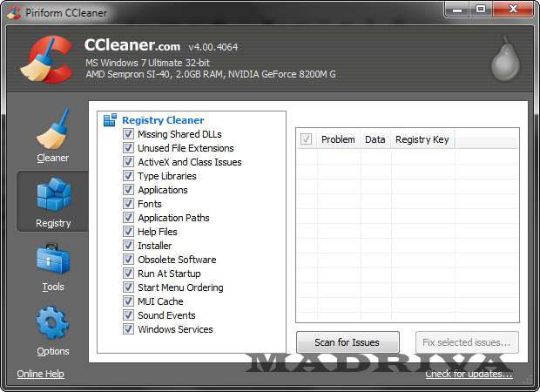Switch to the Tools tab label
540x392 pixels.
(53, 287)
